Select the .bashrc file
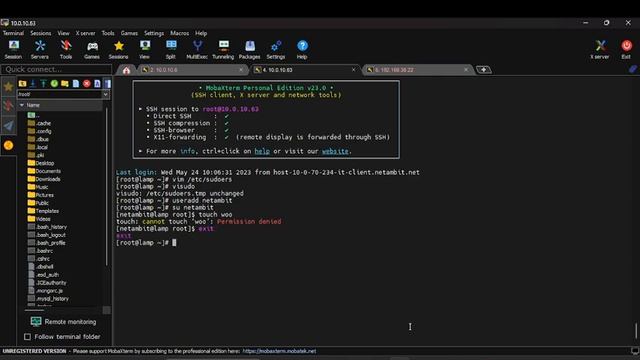This screenshot has width=640, height=360. click(40, 251)
